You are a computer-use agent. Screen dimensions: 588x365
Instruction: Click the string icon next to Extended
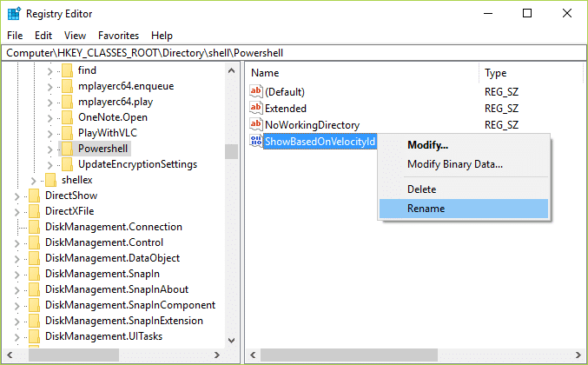tap(256, 108)
